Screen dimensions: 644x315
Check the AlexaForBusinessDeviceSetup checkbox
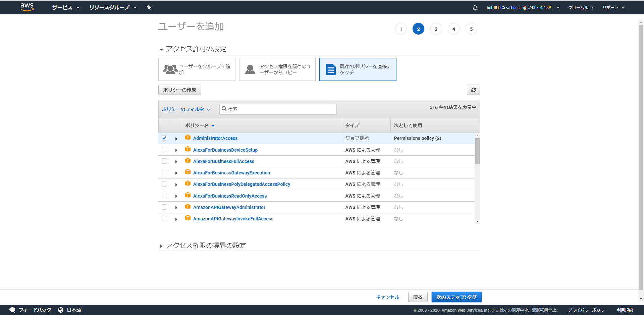164,150
